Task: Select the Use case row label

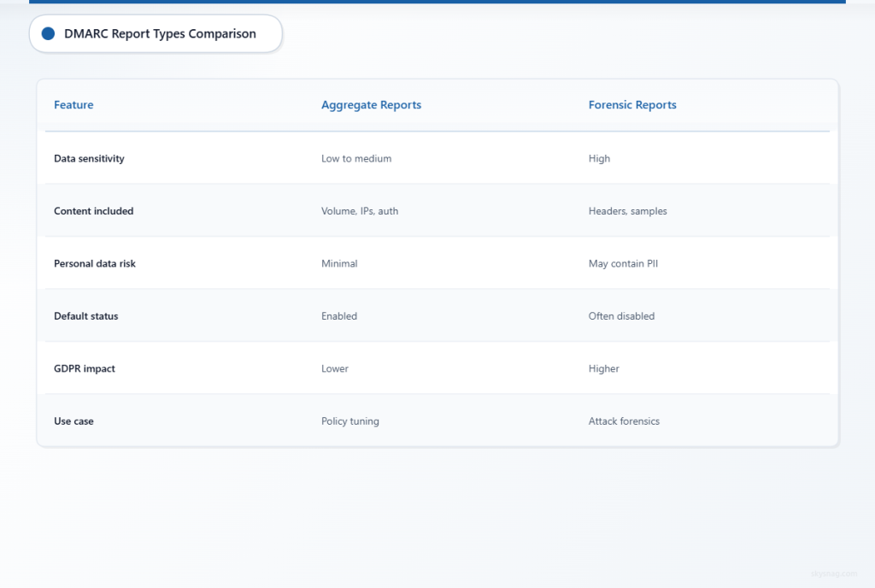Action: click(x=73, y=421)
